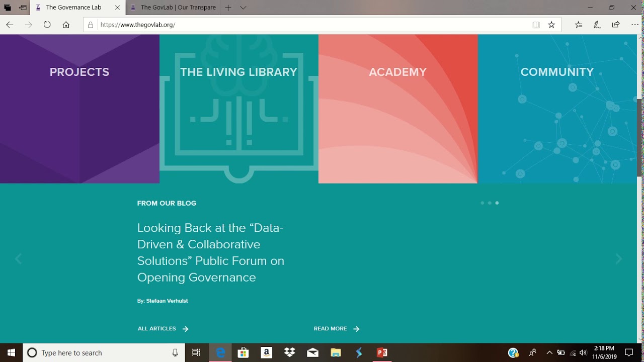Open a new tab
The image size is (644, 362).
pyautogui.click(x=228, y=8)
